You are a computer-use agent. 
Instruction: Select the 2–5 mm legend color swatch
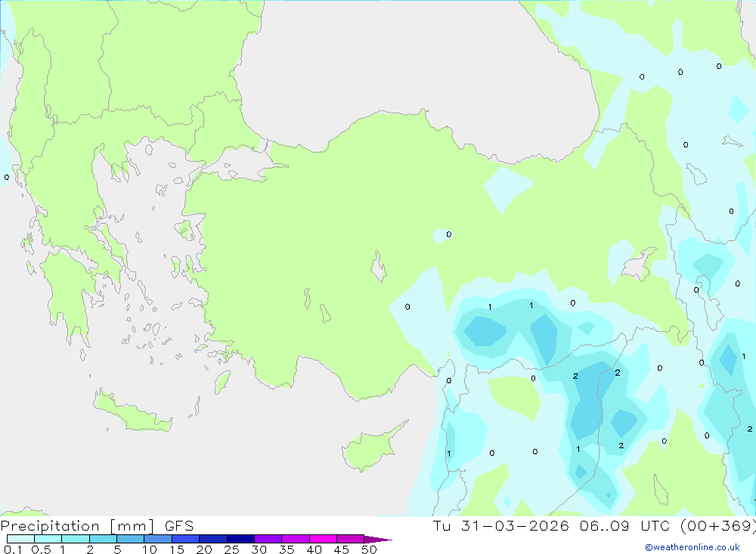(103, 539)
